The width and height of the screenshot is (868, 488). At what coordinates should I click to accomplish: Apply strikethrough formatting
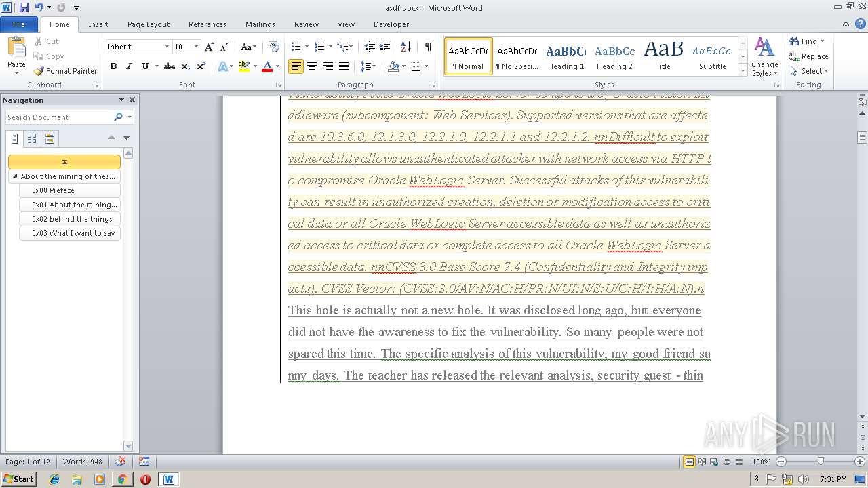point(170,66)
